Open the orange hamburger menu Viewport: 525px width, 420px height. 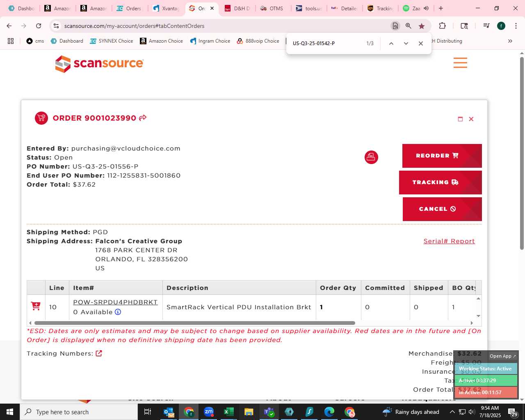[x=460, y=63]
